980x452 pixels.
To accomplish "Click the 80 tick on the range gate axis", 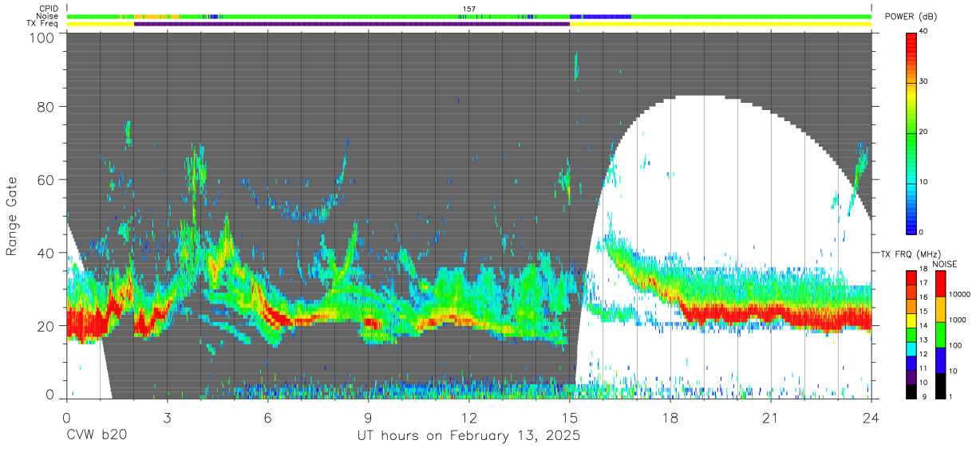I will pyautogui.click(x=47, y=108).
